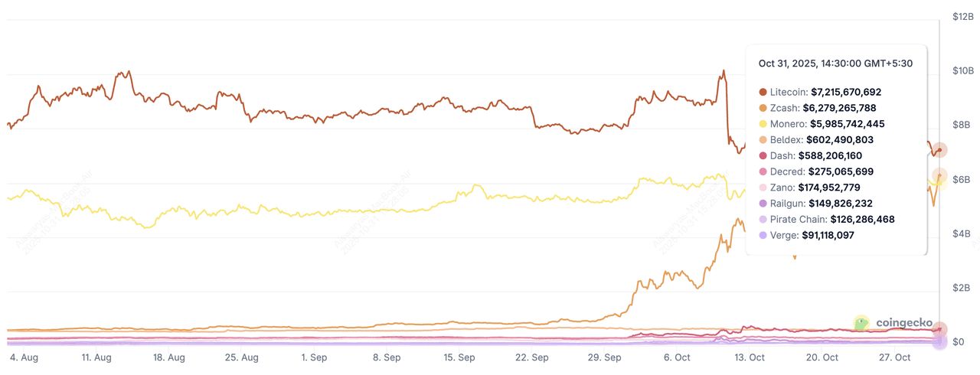The width and height of the screenshot is (980, 375).
Task: Click the 1. Sep date label
Action: [x=314, y=357]
